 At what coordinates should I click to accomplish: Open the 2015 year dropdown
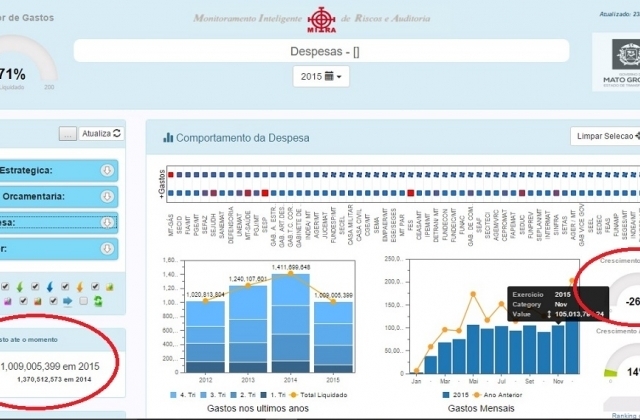(321, 76)
